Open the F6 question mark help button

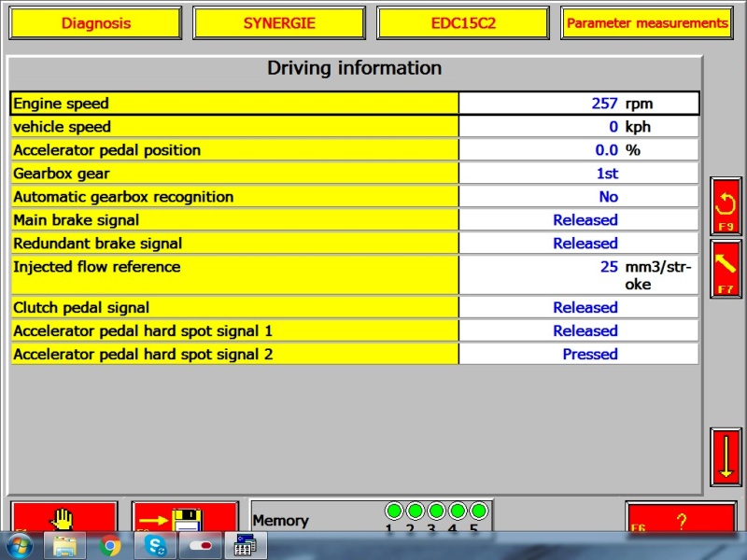click(681, 517)
